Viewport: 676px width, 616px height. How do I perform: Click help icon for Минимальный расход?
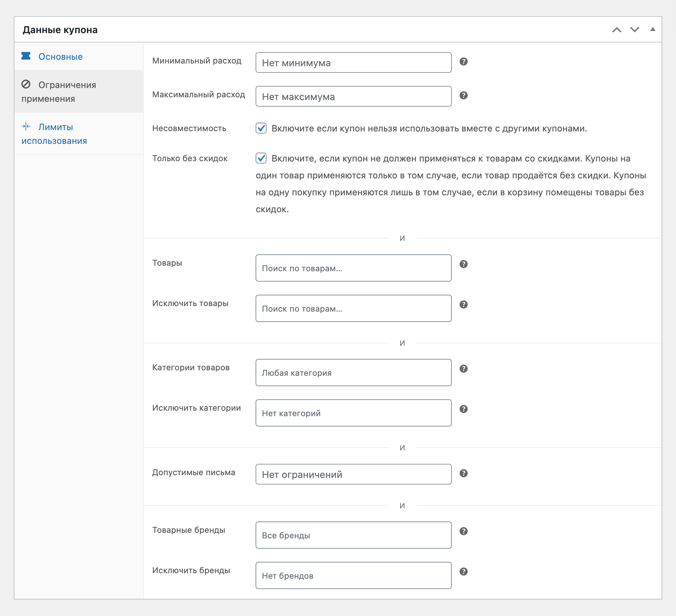tap(464, 61)
